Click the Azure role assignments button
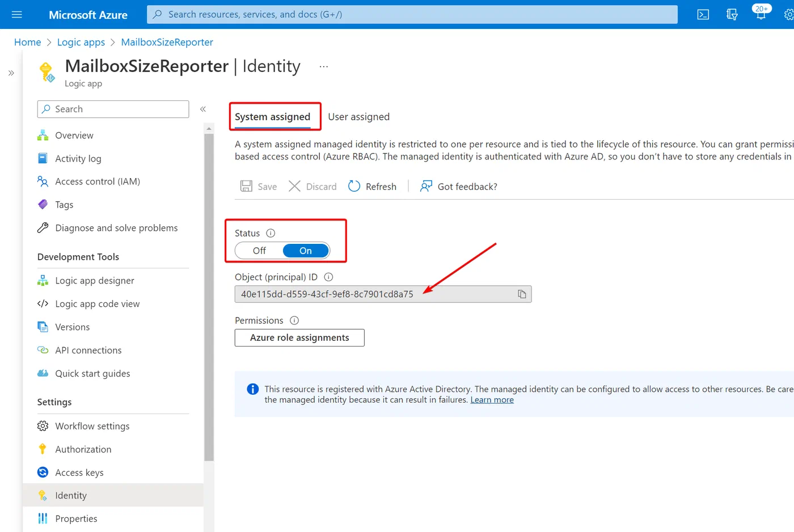Screen dimensions: 794x532 click(299, 337)
